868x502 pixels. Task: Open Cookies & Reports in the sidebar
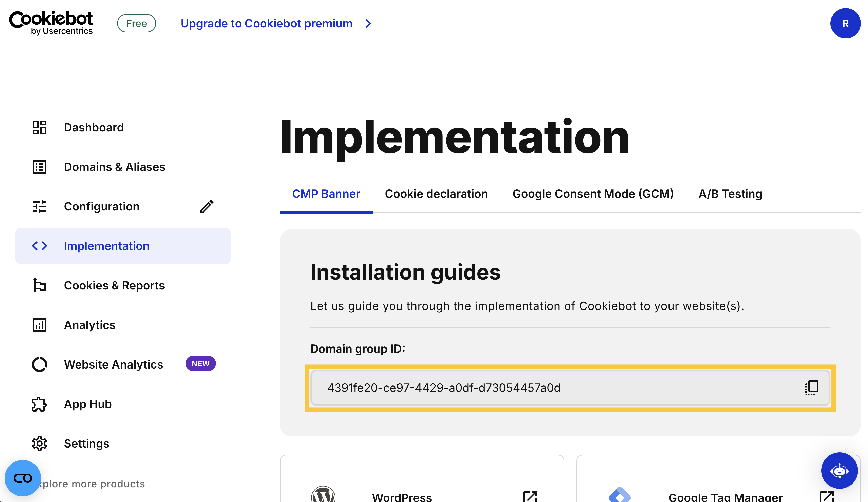(x=114, y=285)
